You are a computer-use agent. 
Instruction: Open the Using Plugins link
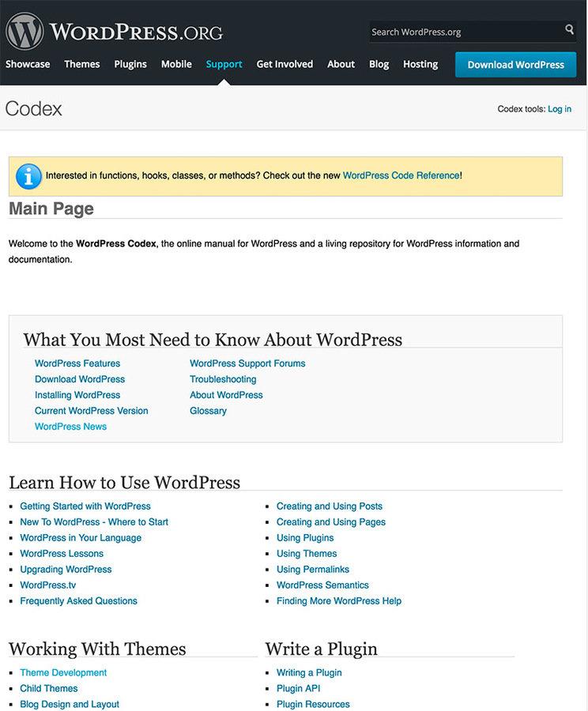(305, 538)
